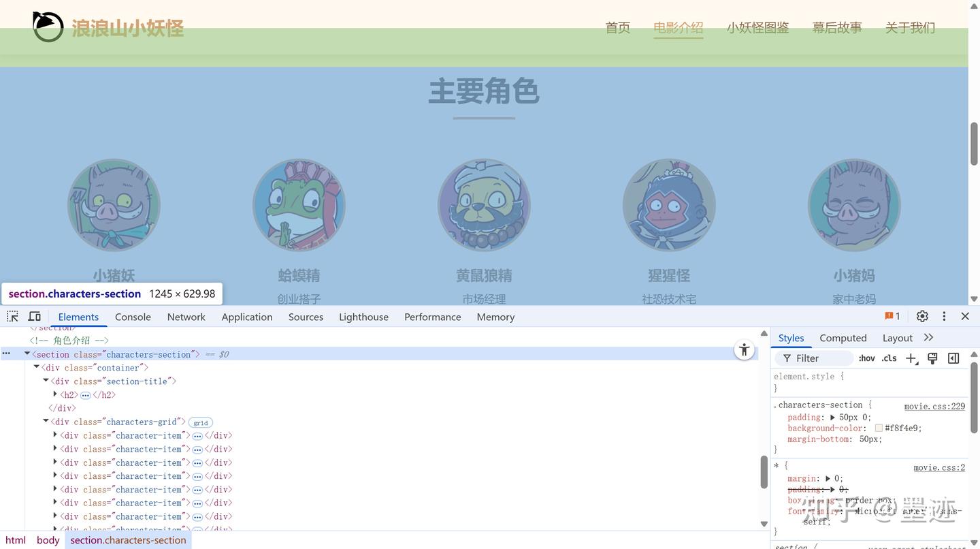Click the 电影介绍 navigation link
The image size is (980, 549).
click(679, 27)
